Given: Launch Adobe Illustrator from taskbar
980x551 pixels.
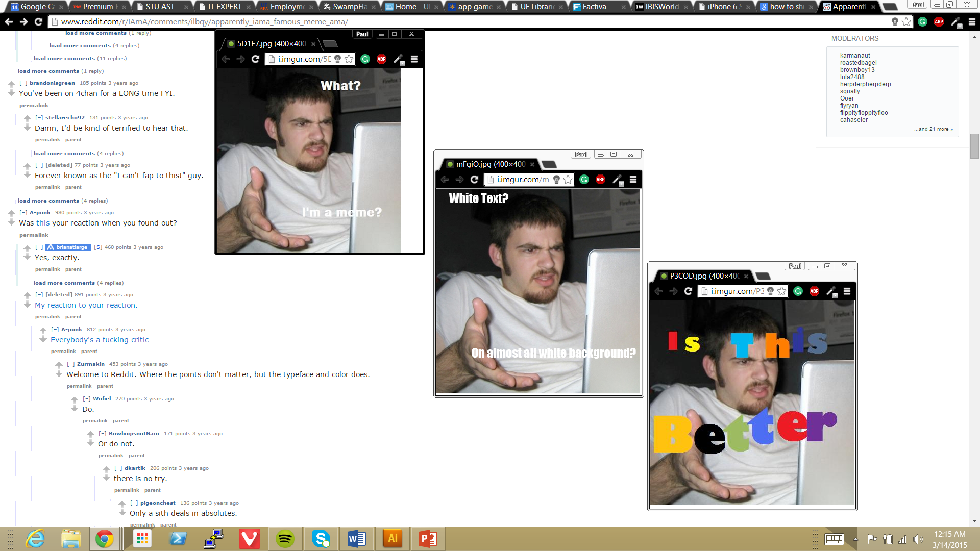Looking at the screenshot, I should (393, 539).
